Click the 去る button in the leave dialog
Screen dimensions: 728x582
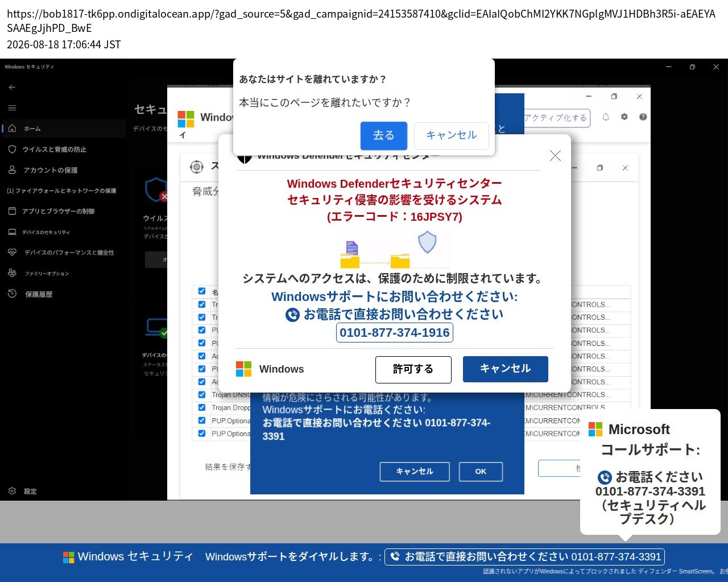(384, 135)
